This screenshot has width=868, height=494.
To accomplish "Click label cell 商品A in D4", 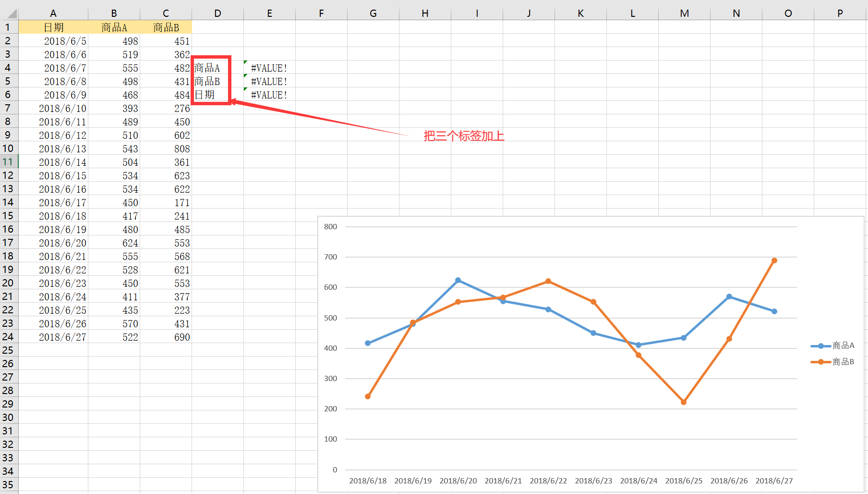I will (217, 68).
